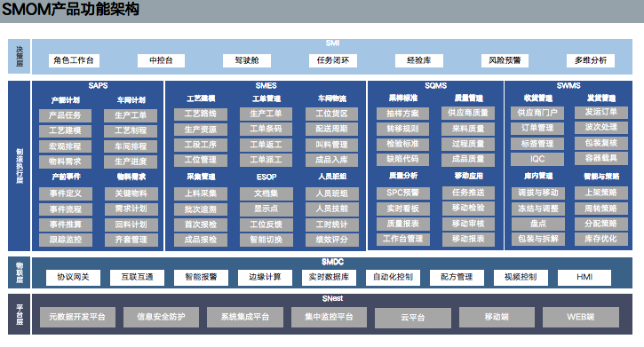The width and height of the screenshot is (644, 347).
Task: Select the 驾驶舱 module box
Action: click(x=247, y=60)
